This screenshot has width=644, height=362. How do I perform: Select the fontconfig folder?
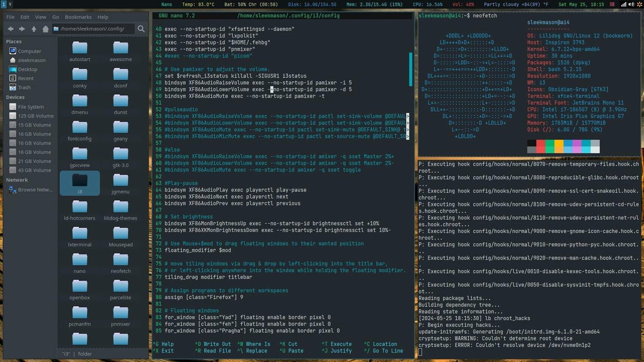[80, 131]
